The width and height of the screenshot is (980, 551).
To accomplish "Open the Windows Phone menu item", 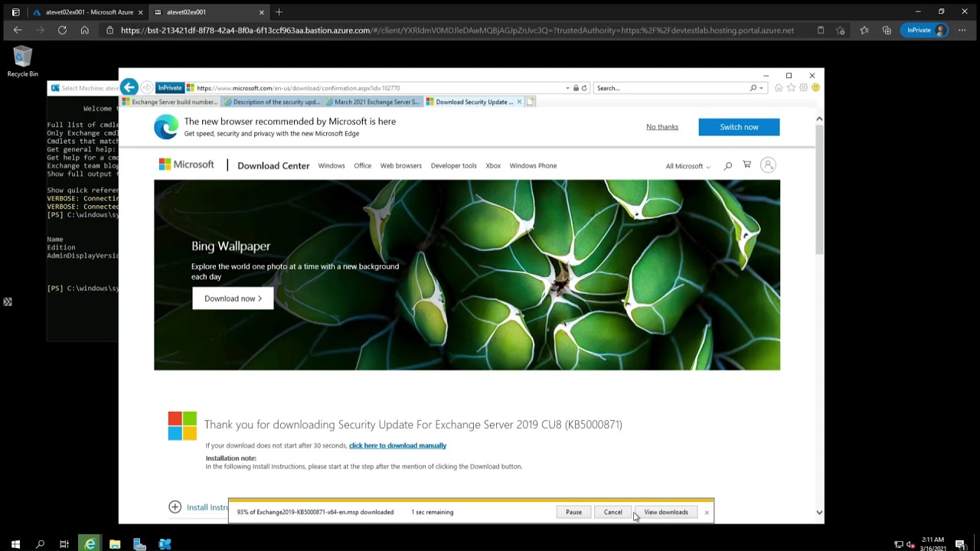I will click(533, 165).
